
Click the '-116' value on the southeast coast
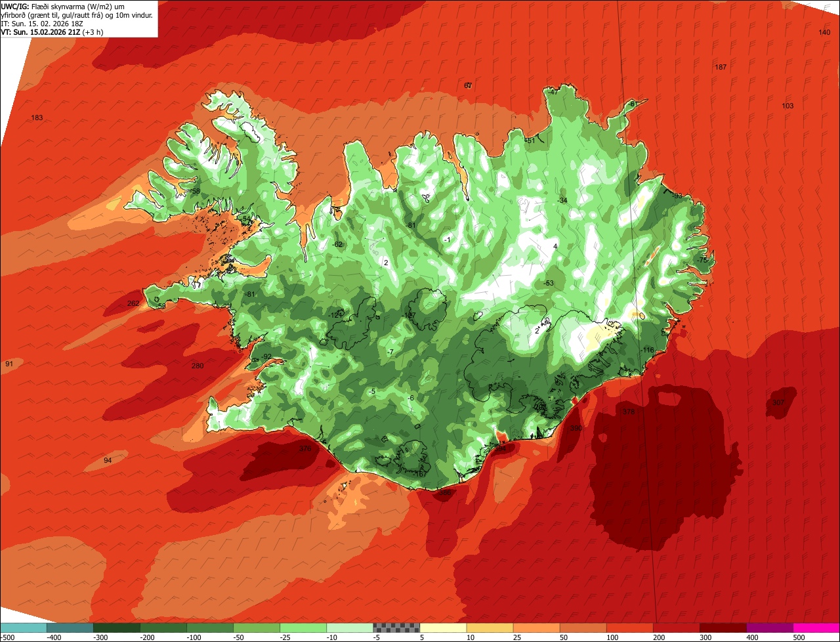647,350
